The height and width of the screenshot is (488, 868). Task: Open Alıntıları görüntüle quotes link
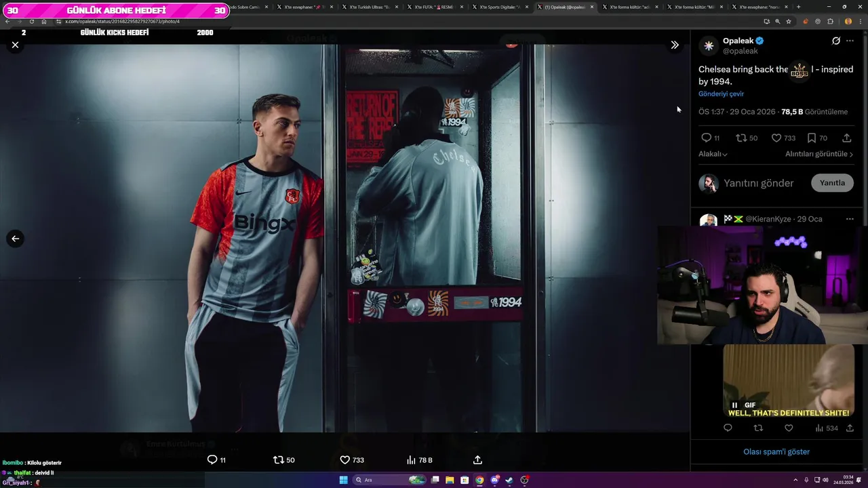pyautogui.click(x=819, y=154)
